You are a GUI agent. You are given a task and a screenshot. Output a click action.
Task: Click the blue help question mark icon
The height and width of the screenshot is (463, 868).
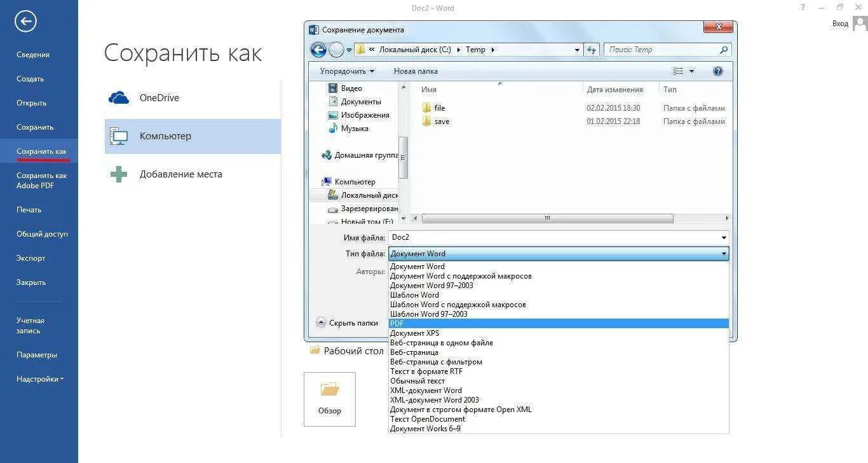pyautogui.click(x=718, y=71)
